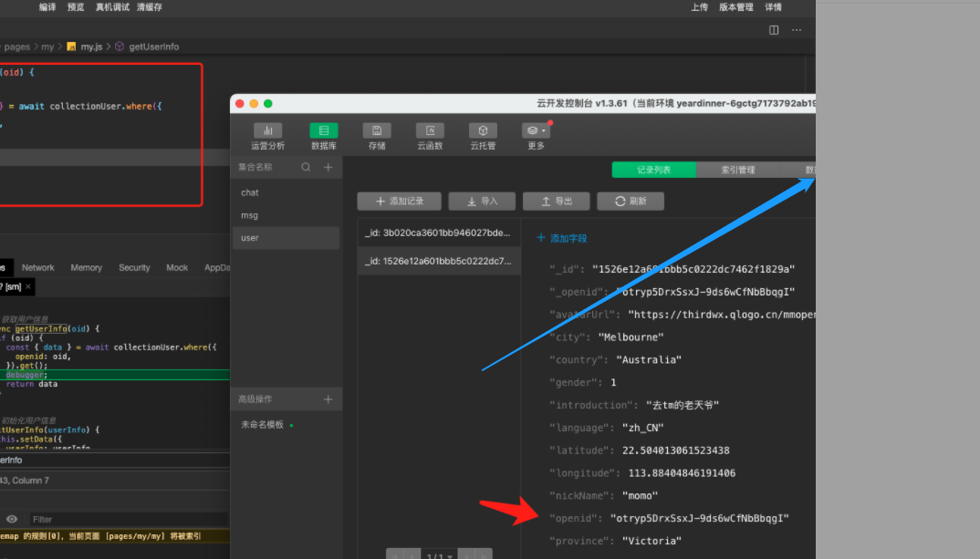
Task: Click the "momo" nickName value
Action: coord(640,495)
